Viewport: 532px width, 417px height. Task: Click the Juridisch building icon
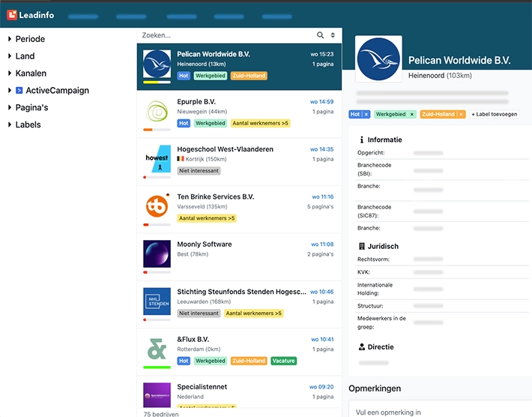pyautogui.click(x=362, y=246)
